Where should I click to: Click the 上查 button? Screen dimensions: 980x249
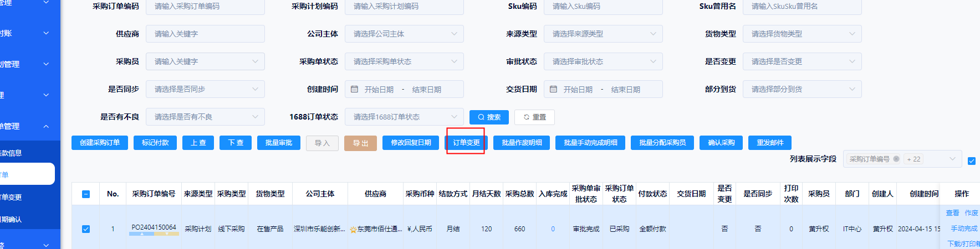click(198, 143)
